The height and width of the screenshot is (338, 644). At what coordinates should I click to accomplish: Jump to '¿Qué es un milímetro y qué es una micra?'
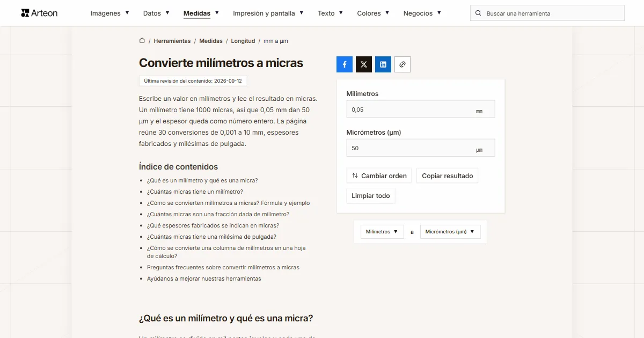[x=202, y=180]
